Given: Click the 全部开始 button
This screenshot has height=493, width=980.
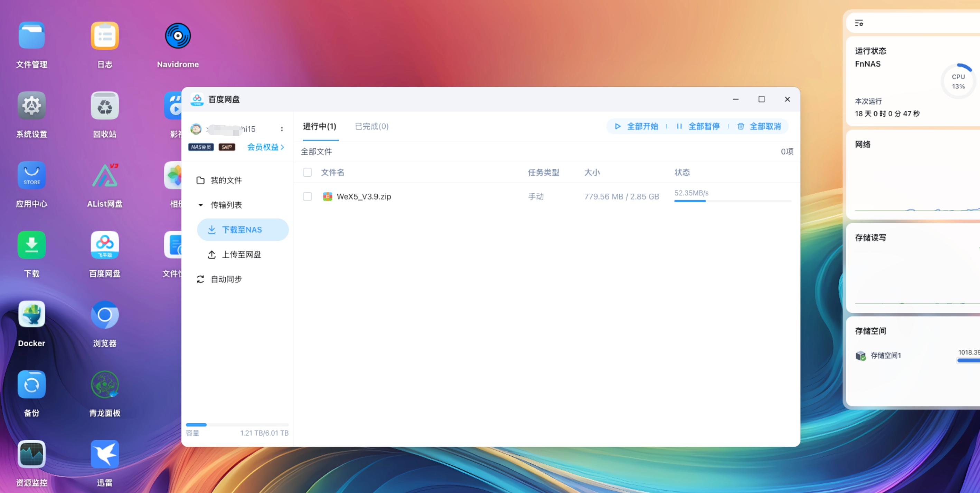Looking at the screenshot, I should click(637, 127).
